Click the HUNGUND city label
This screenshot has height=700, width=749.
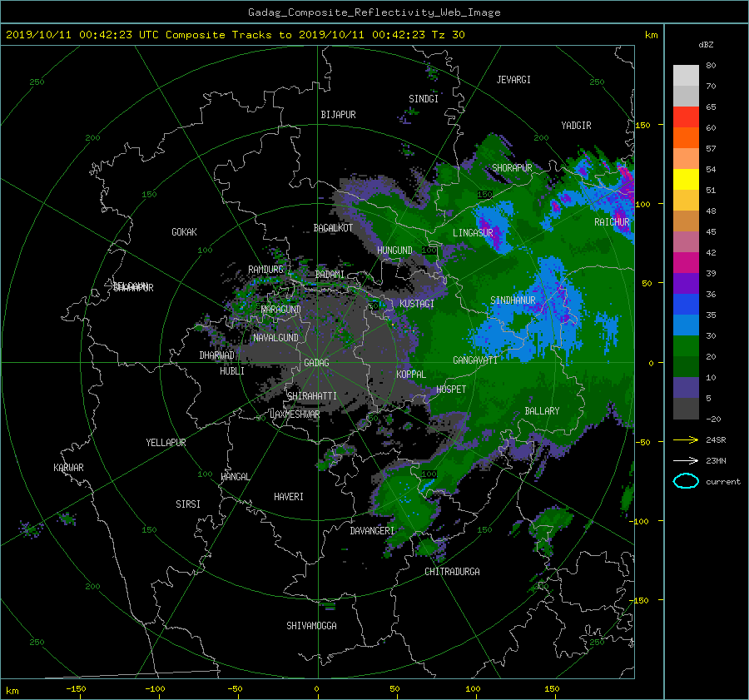click(394, 251)
